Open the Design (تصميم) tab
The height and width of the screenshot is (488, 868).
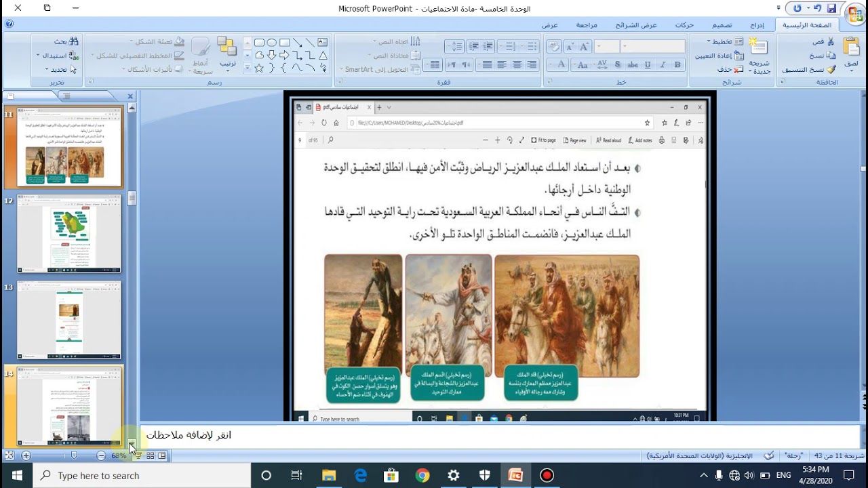tap(722, 25)
